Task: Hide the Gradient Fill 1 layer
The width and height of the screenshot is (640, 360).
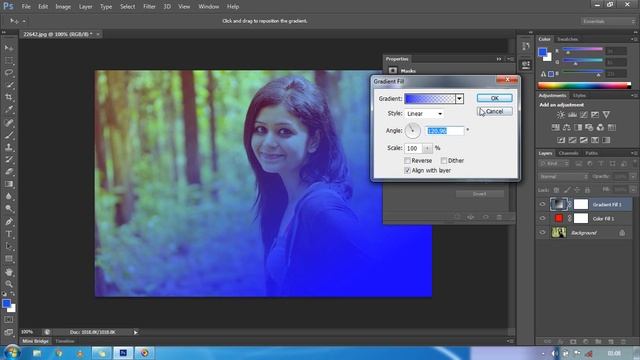Action: click(x=542, y=204)
